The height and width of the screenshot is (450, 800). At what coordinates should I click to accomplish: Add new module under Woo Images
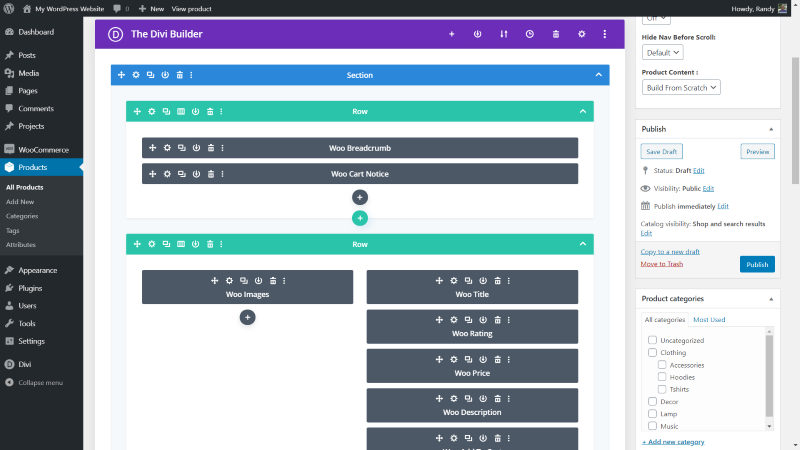point(247,317)
